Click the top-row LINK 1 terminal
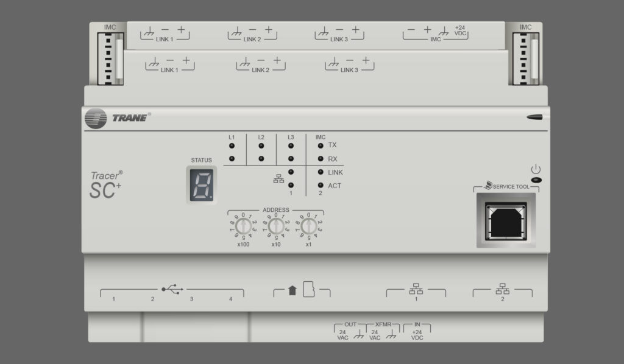This screenshot has height=364, width=624. click(165, 33)
